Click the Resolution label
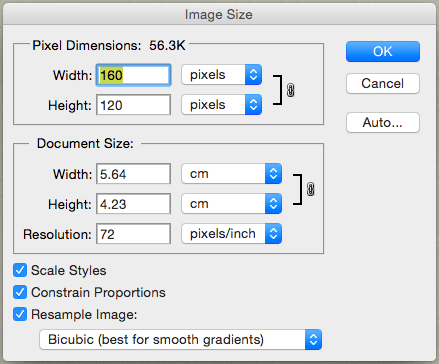Screen dimensions: 439x364 [57, 234]
